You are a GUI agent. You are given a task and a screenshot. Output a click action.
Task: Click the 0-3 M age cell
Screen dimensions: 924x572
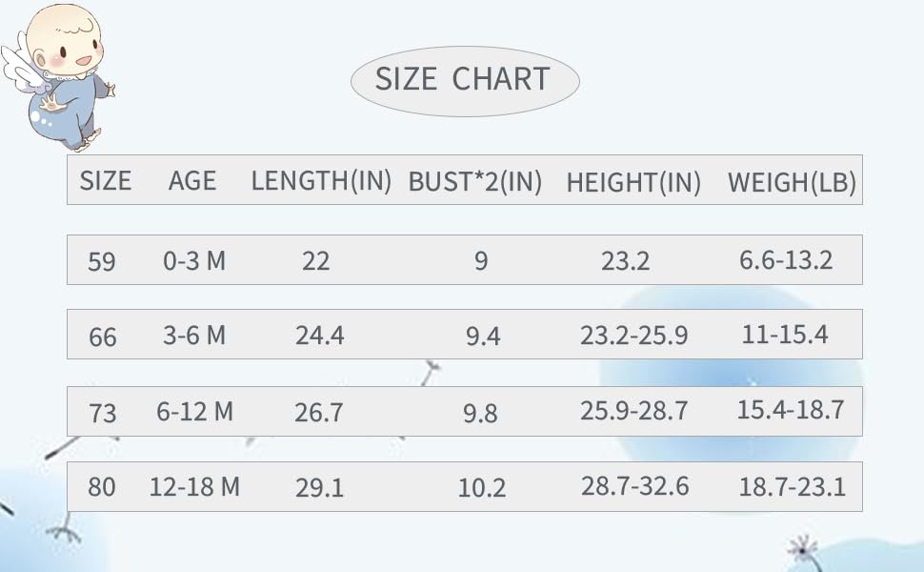[x=194, y=260]
